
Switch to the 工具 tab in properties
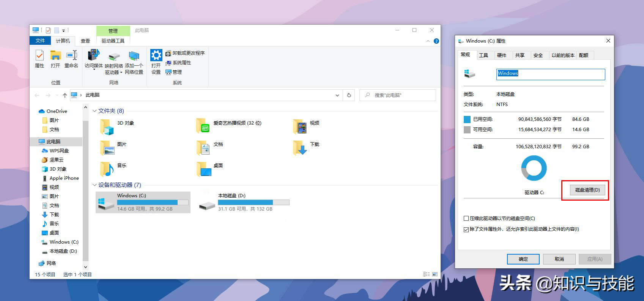tap(483, 55)
